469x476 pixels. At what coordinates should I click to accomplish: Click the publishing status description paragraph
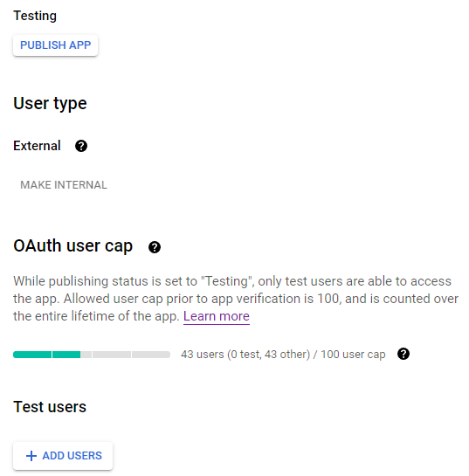tap(236, 299)
